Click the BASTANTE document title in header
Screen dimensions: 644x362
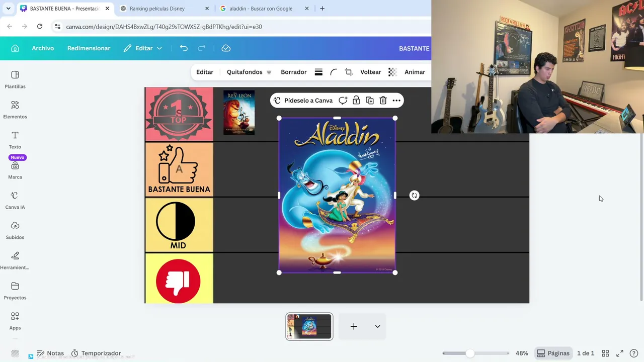pos(414,48)
